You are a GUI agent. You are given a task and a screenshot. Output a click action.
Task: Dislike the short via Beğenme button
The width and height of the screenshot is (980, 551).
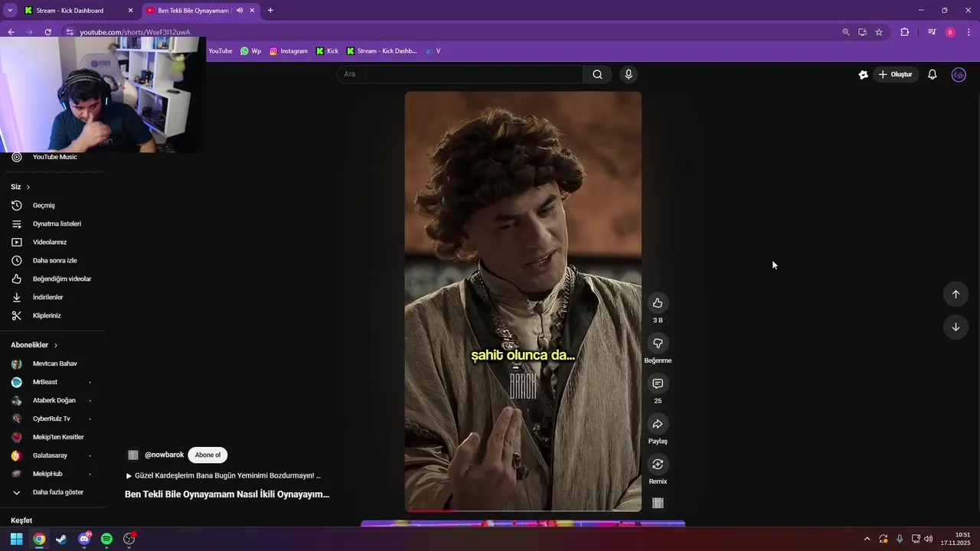[658, 344]
